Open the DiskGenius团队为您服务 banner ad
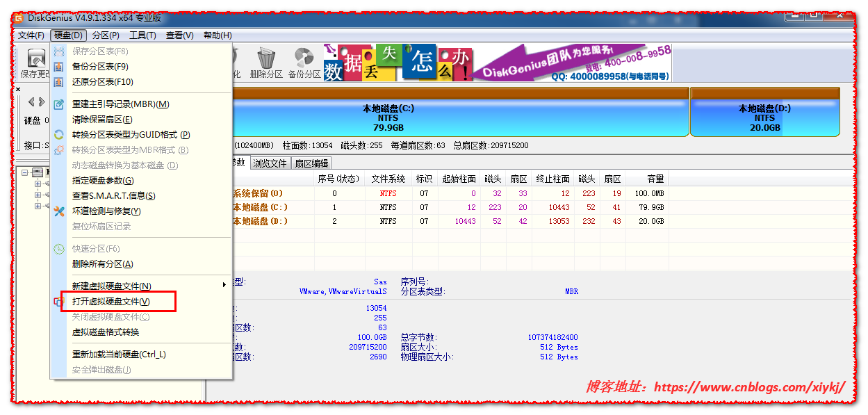868x415 pixels. click(573, 63)
